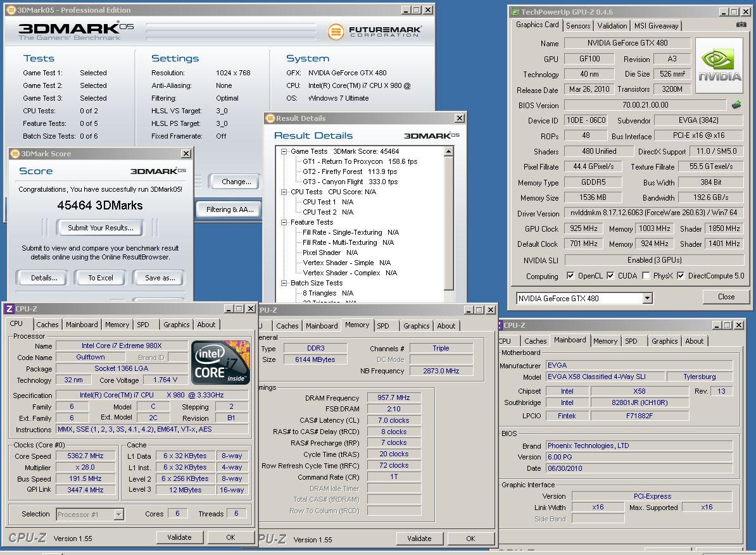Click Validate in CPU-Z processor window
This screenshot has height=555, width=756.
pos(179,537)
